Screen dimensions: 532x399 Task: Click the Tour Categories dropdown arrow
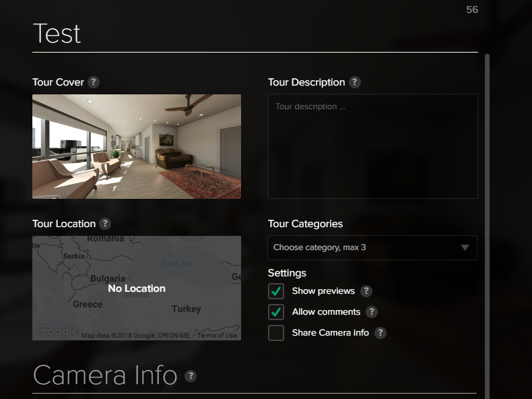point(465,247)
